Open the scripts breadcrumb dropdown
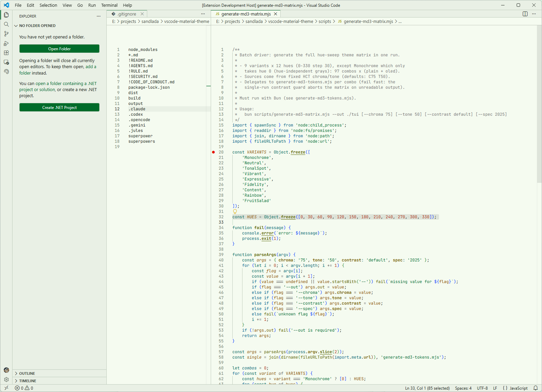Image resolution: width=542 pixels, height=392 pixels. (x=325, y=22)
